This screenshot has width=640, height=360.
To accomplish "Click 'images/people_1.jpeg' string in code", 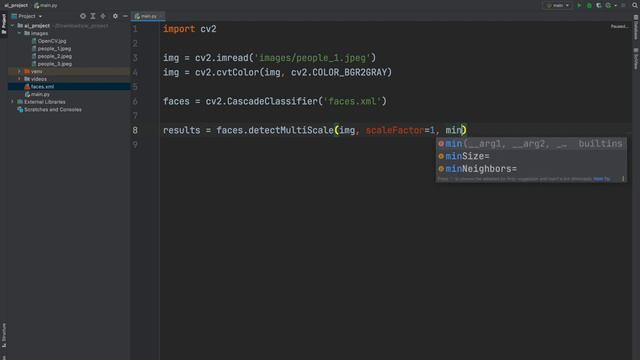I will [x=313, y=58].
